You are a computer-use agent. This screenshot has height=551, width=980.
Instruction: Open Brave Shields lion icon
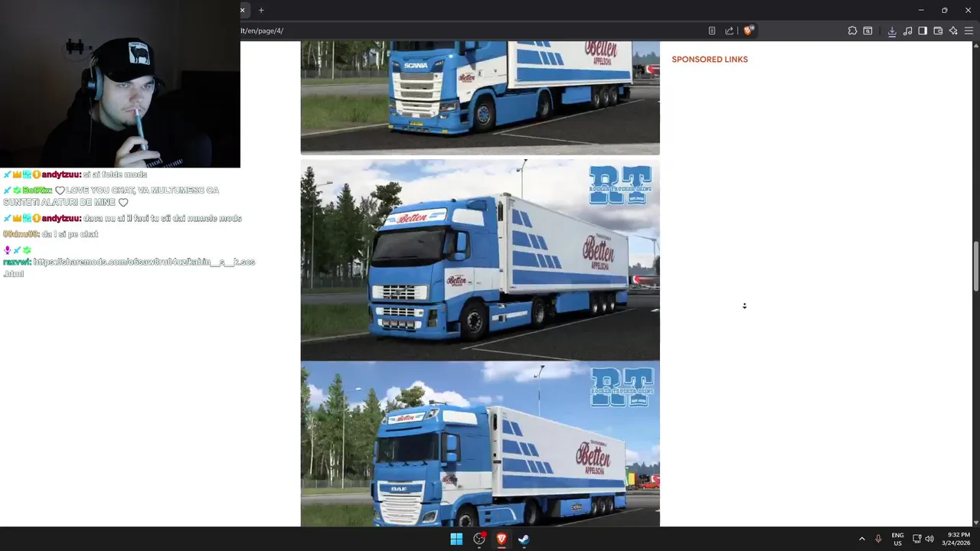tap(749, 31)
